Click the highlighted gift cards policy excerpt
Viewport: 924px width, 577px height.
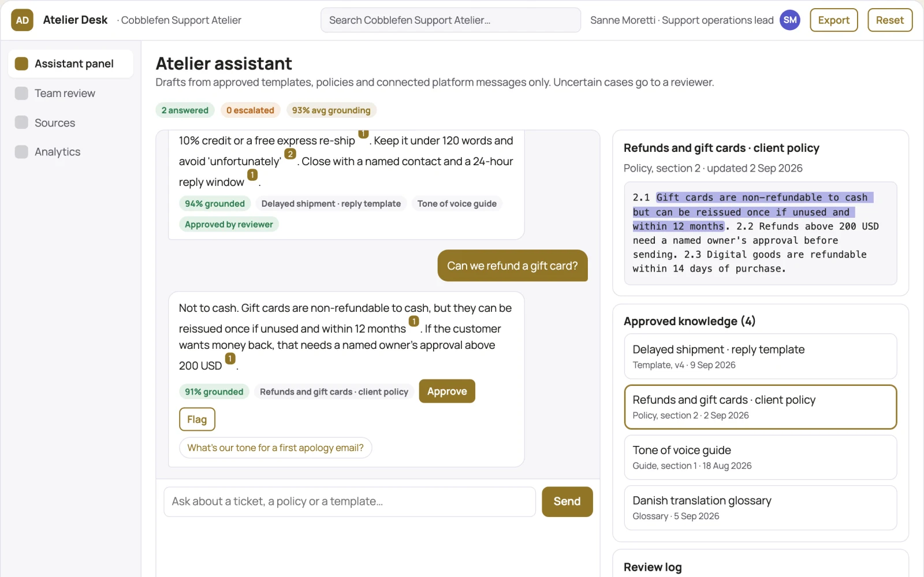click(753, 212)
